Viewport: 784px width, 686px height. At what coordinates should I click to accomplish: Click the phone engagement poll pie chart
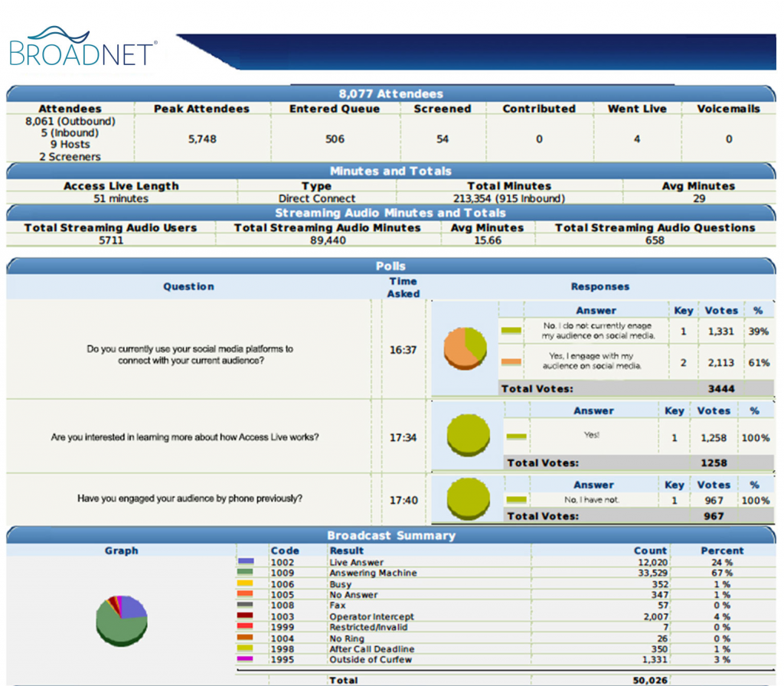point(468,499)
